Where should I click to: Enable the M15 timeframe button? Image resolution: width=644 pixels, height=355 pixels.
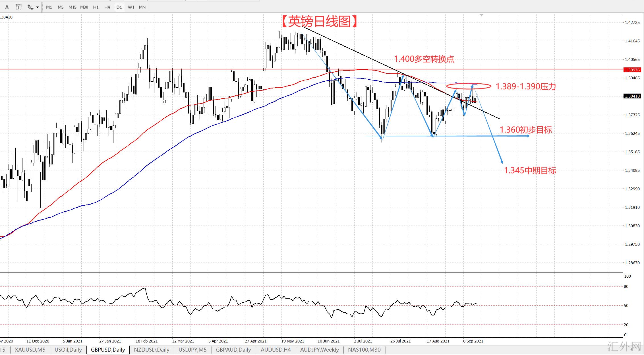click(x=72, y=7)
